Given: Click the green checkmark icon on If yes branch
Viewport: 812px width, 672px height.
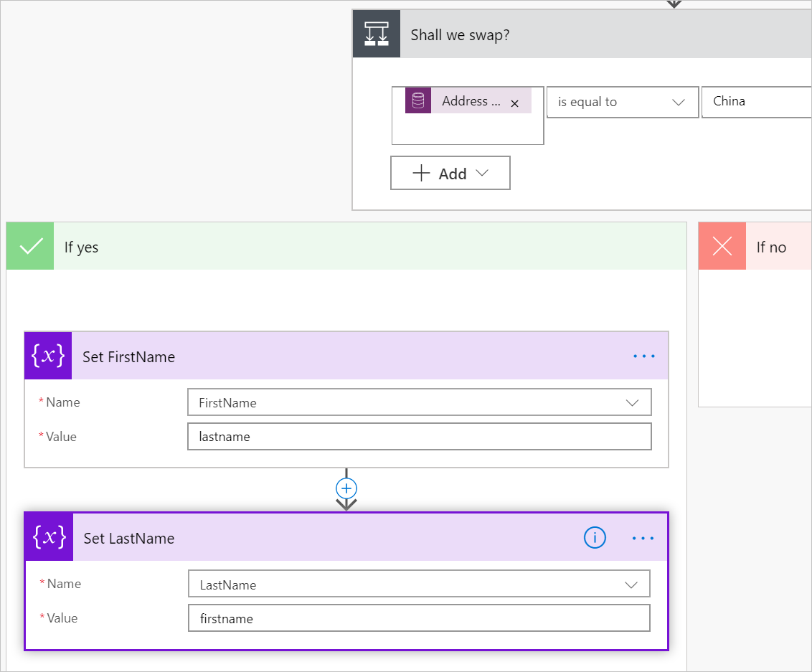Looking at the screenshot, I should pyautogui.click(x=29, y=245).
